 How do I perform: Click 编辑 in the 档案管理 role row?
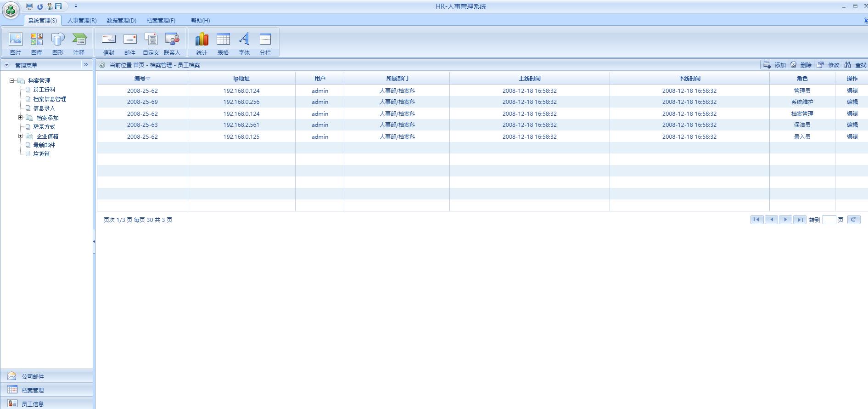[x=852, y=113]
